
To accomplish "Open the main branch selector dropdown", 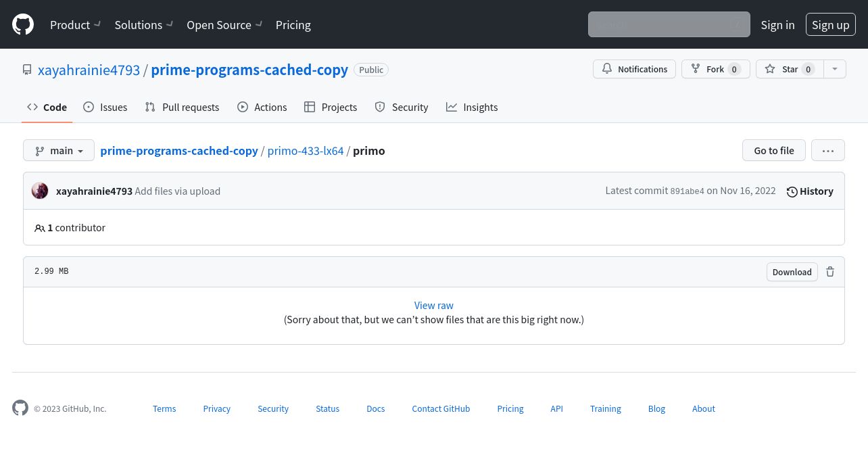I will (58, 150).
